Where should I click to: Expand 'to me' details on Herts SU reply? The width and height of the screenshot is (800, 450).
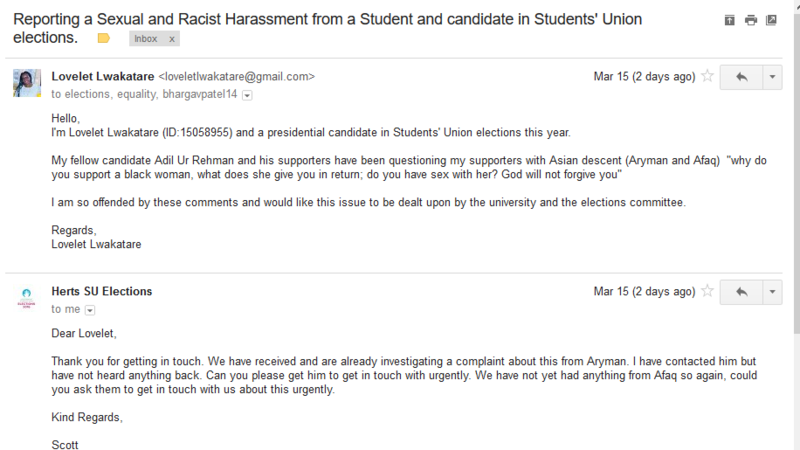[x=89, y=310]
